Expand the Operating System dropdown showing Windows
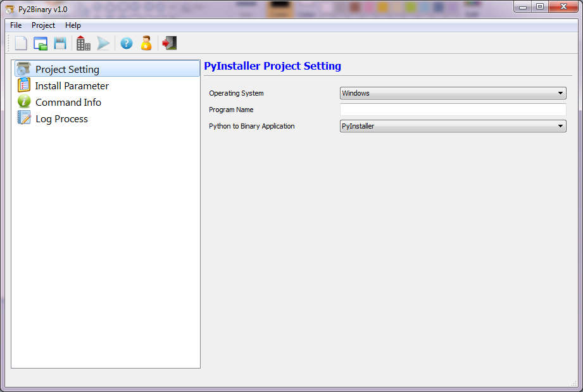The height and width of the screenshot is (392, 583). pyautogui.click(x=453, y=93)
